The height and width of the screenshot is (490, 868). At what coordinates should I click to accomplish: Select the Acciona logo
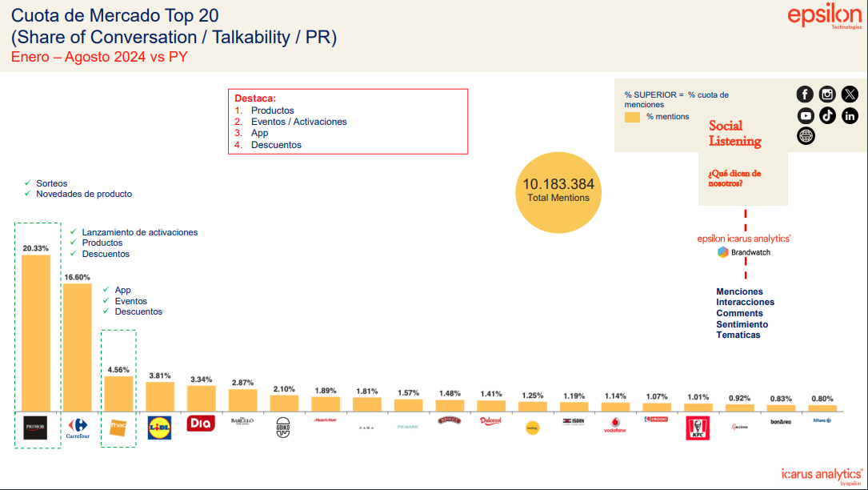[x=739, y=427]
